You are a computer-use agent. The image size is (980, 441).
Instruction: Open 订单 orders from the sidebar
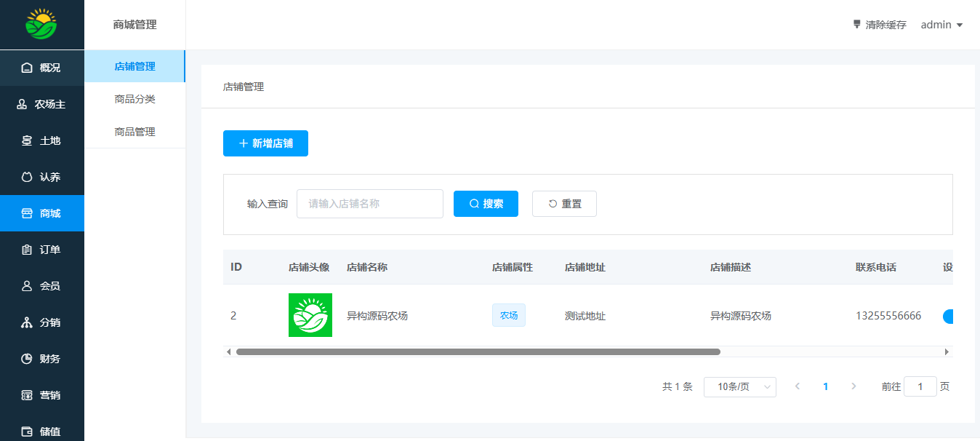click(x=41, y=250)
